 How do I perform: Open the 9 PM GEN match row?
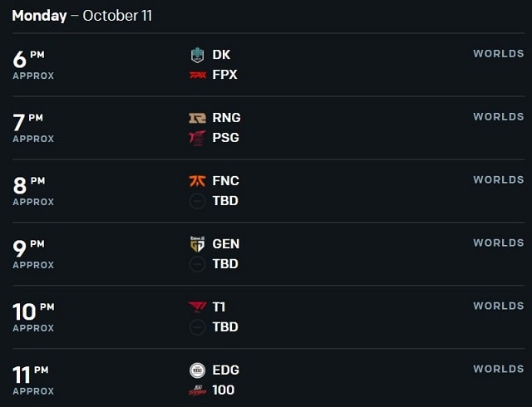[x=268, y=254]
